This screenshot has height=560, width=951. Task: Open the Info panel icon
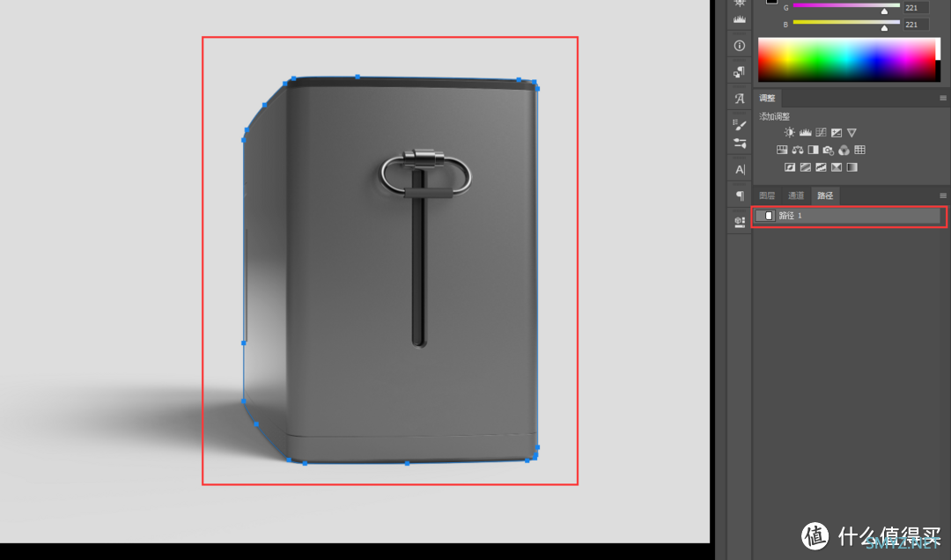pos(740,46)
